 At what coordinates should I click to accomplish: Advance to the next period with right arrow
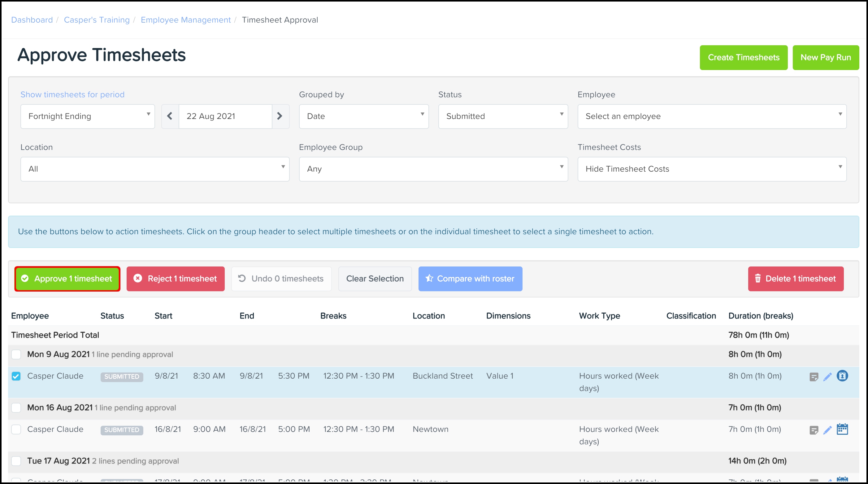click(280, 116)
